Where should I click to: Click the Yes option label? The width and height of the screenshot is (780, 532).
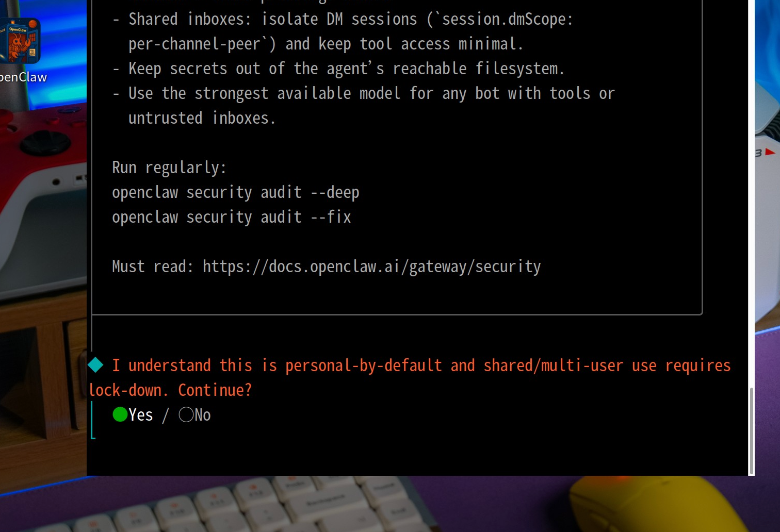[141, 415]
